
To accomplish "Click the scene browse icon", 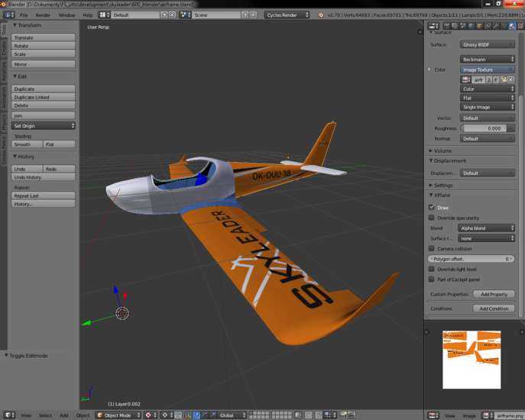I will [x=185, y=15].
